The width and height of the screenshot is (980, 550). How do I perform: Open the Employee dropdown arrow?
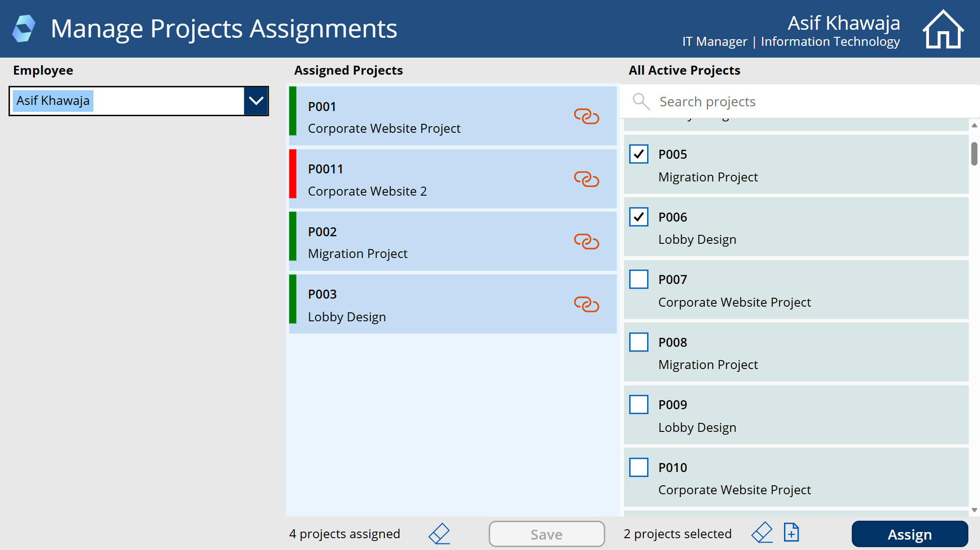[256, 101]
